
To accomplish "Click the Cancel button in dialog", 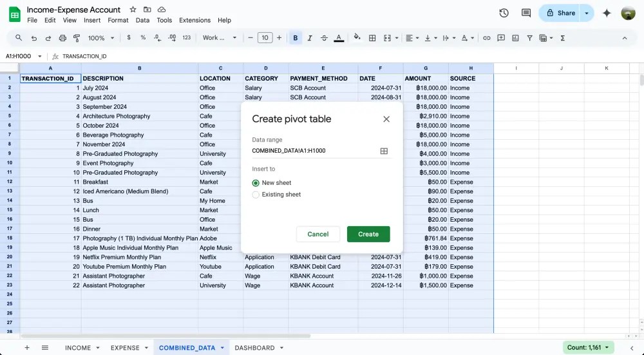I will [x=318, y=234].
